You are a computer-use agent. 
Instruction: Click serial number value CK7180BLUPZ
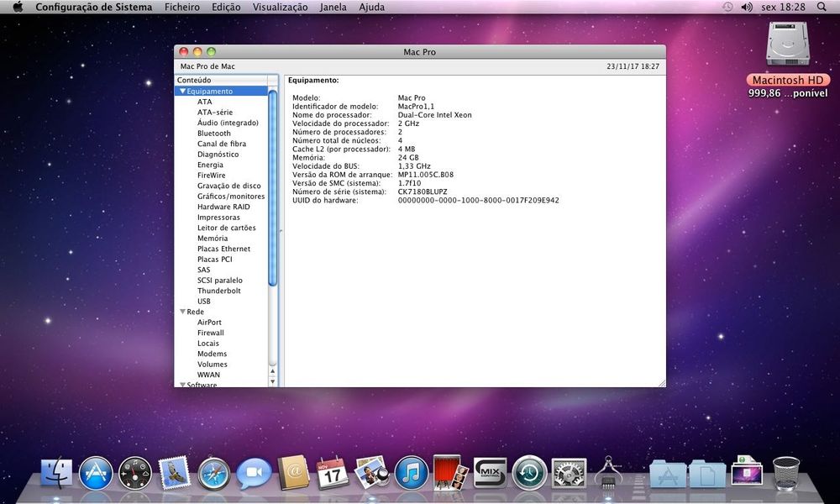pyautogui.click(x=423, y=192)
